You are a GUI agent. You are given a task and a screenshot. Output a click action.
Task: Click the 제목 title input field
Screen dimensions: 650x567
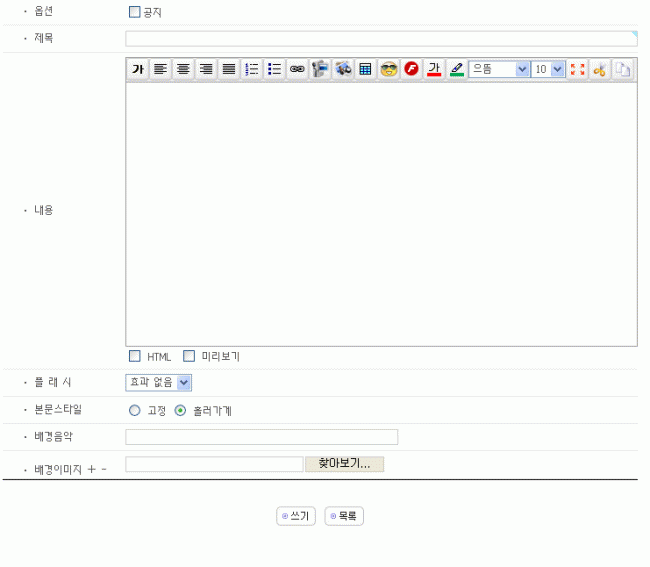[x=381, y=39]
